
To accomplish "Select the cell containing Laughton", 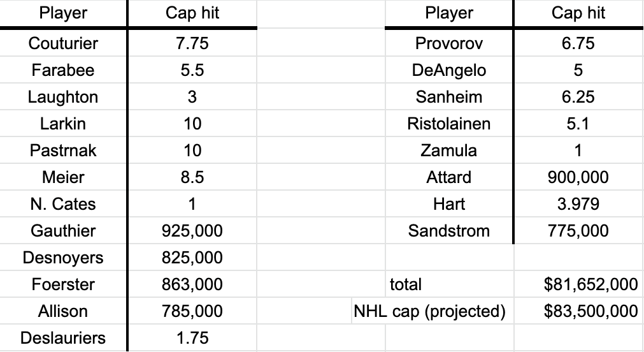I will (63, 97).
